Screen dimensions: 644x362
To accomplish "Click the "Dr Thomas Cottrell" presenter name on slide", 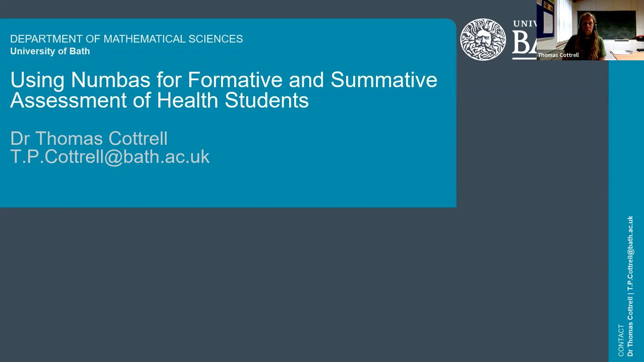I will [x=89, y=138].
